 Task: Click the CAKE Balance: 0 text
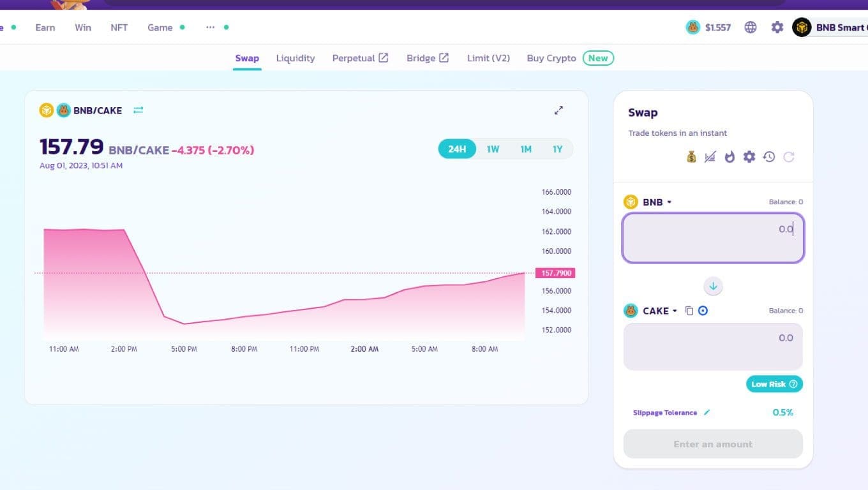(786, 311)
